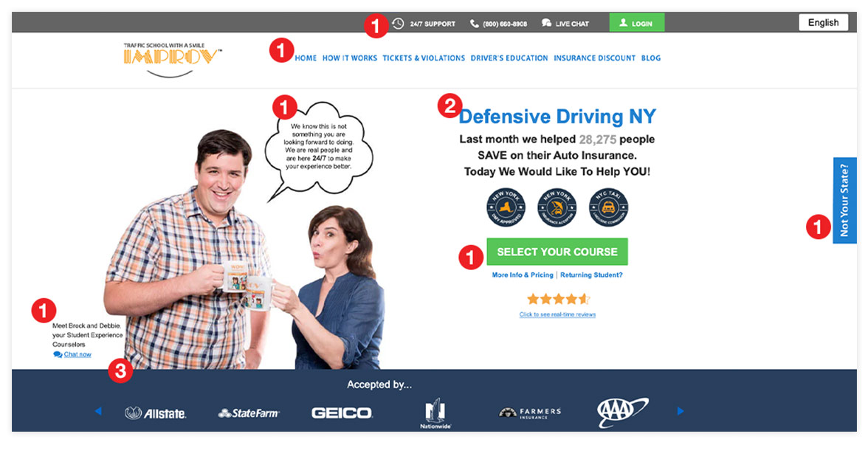868x459 pixels.
Task: Open the English language selector
Action: (x=823, y=23)
